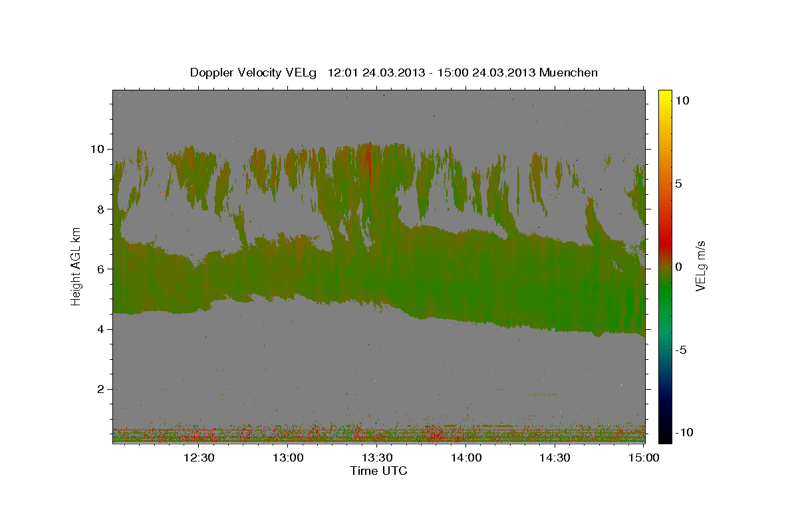This screenshot has width=798, height=532.
Task: Click the "Time UTC" axis label
Action: [x=378, y=471]
